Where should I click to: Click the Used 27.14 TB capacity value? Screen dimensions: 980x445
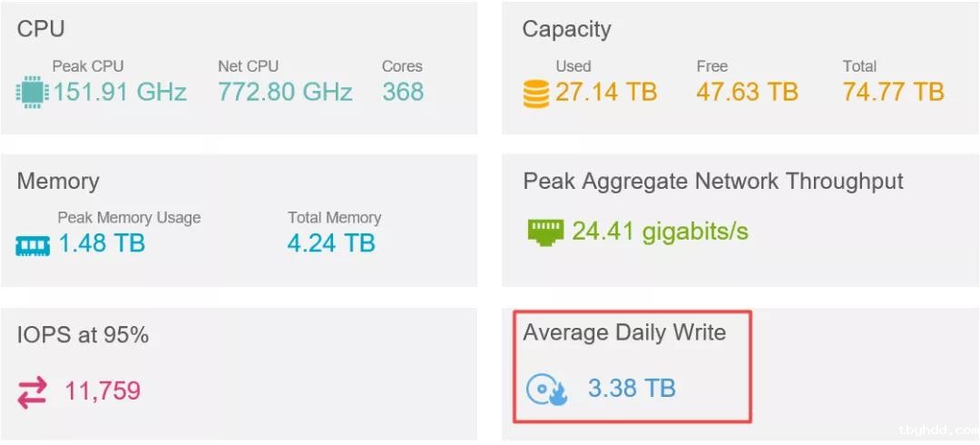click(606, 92)
